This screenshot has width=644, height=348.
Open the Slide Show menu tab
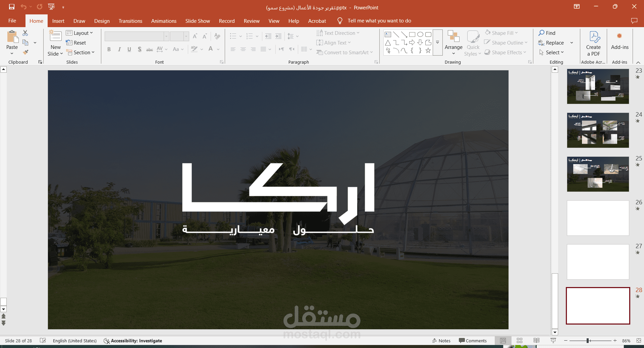(197, 21)
